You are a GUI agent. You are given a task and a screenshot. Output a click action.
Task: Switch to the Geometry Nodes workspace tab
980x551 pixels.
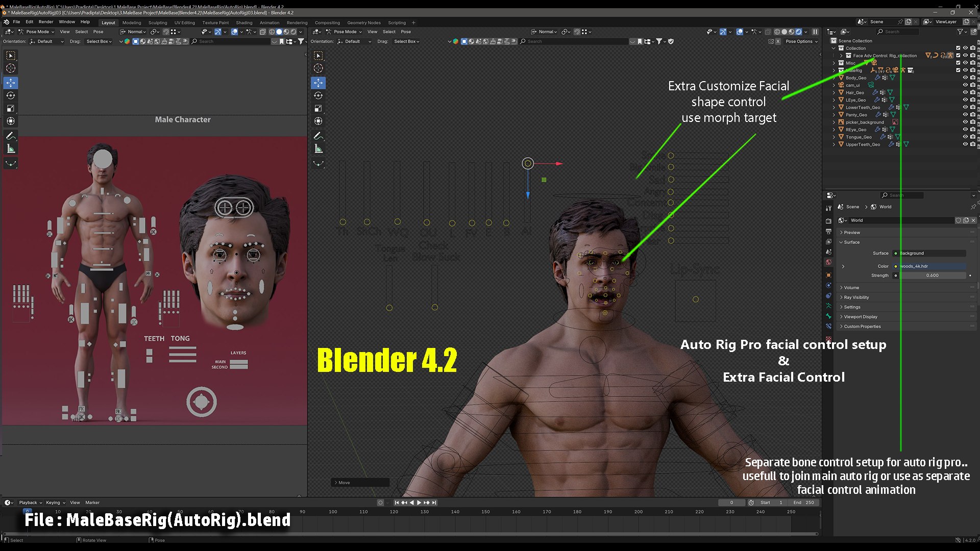[364, 22]
